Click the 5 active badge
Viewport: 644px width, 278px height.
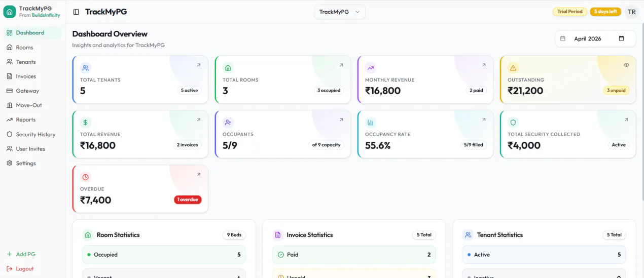coord(190,91)
